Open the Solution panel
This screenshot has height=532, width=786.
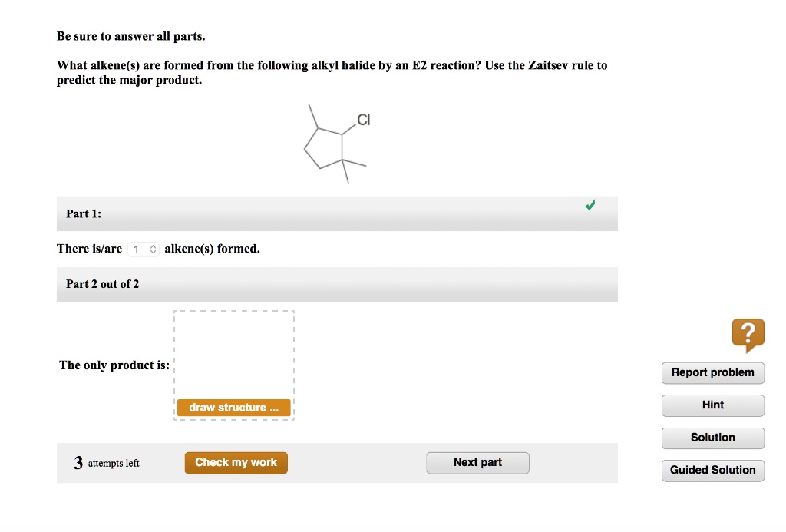(x=712, y=438)
